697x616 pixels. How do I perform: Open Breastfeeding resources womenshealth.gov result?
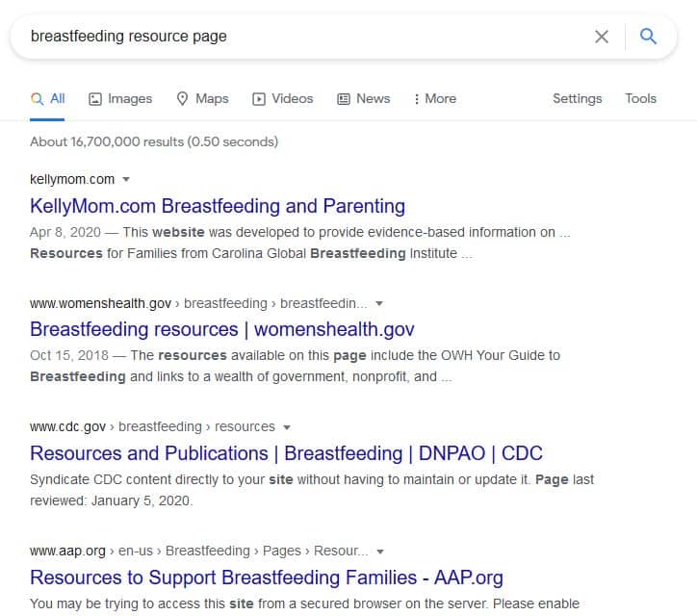point(222,329)
